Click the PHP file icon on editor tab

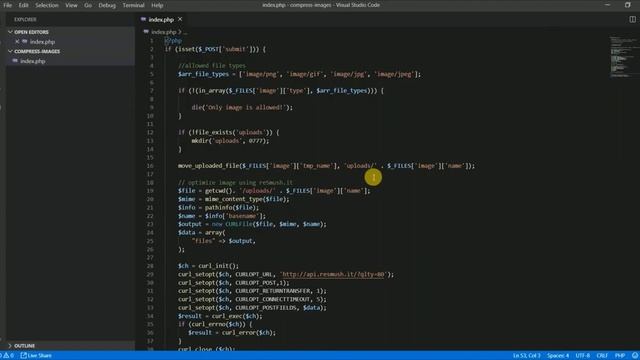(x=143, y=19)
